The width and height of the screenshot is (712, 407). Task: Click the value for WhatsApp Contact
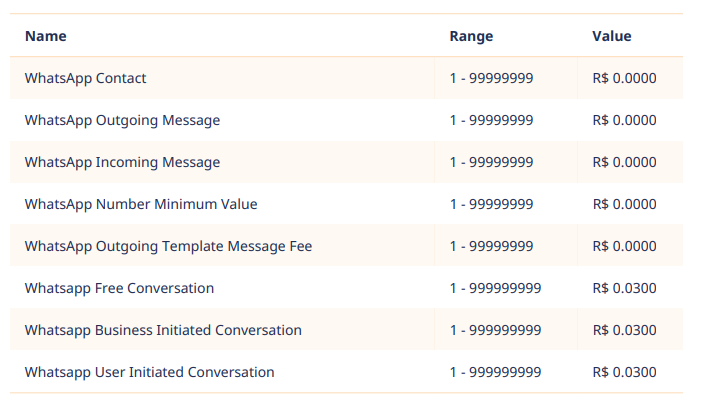coord(624,78)
